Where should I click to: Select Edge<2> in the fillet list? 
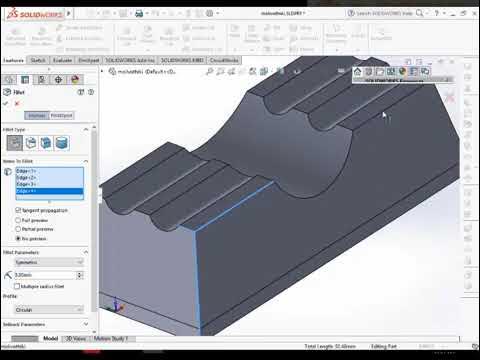coord(49,178)
